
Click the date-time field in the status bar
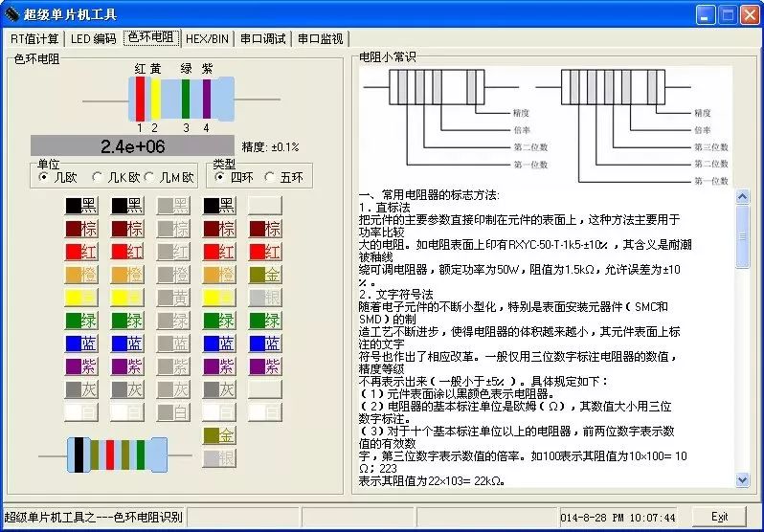(x=618, y=518)
